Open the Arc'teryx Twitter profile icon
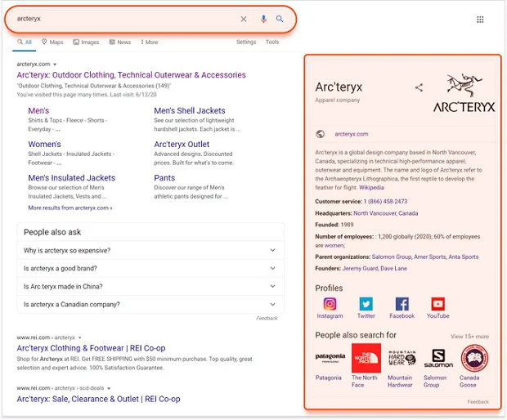507x420 pixels. (x=366, y=304)
